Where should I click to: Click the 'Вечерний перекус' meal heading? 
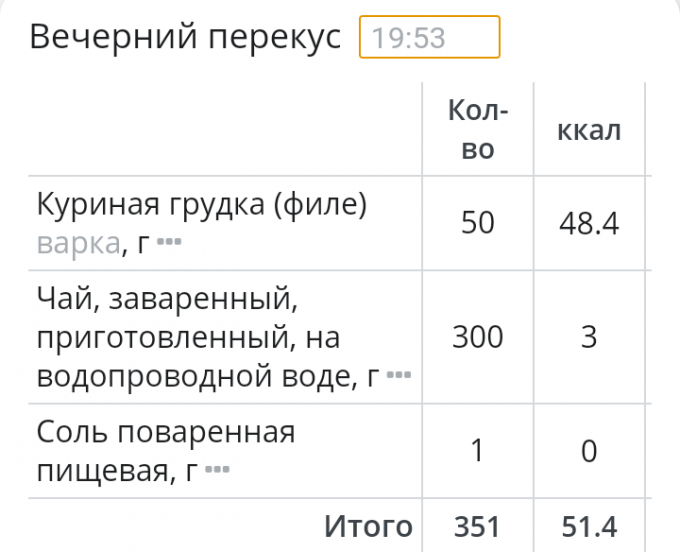186,38
